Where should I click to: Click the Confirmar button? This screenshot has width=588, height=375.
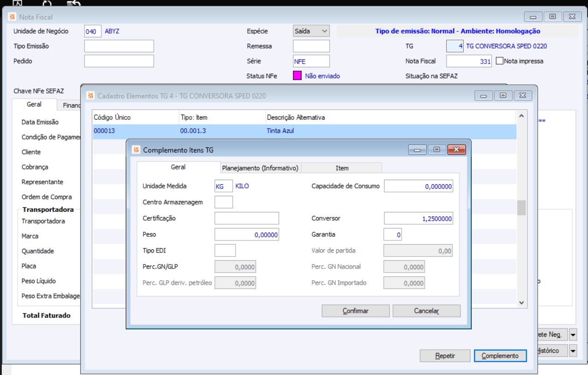tap(356, 311)
